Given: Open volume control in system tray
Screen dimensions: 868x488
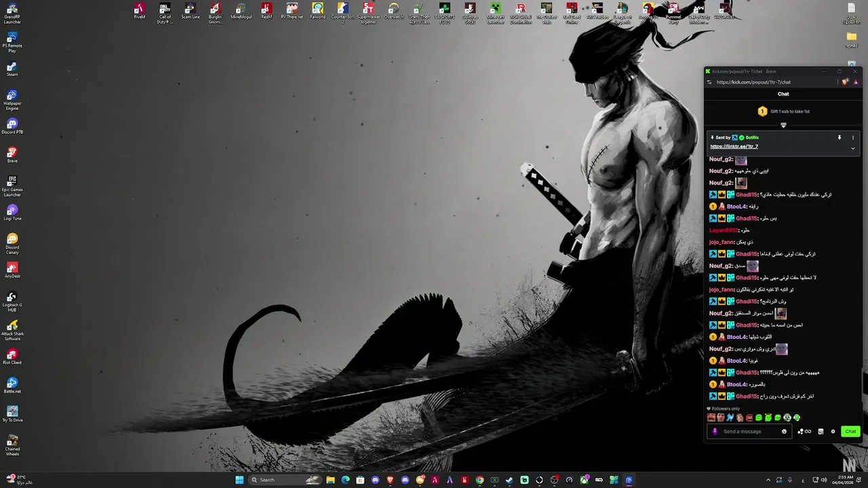Looking at the screenshot, I should (824, 480).
